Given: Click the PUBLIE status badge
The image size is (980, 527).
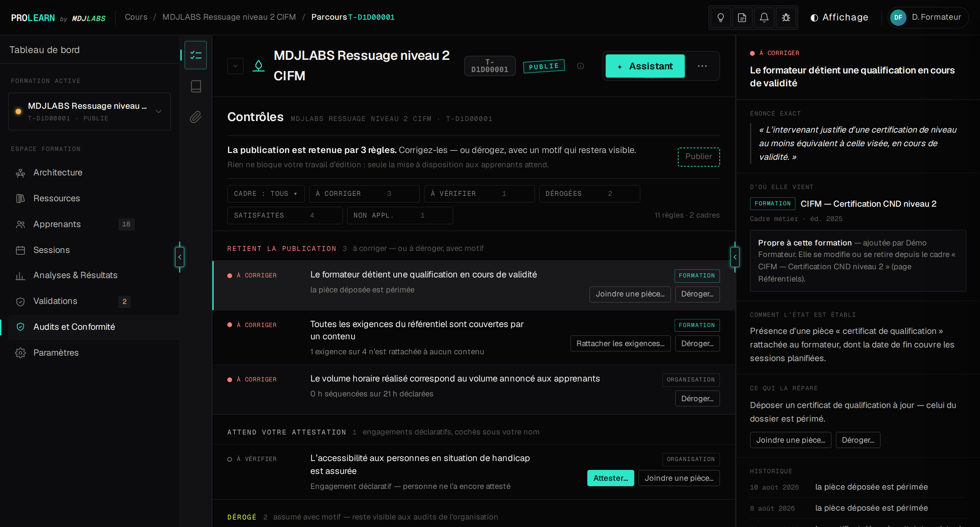Looking at the screenshot, I should [544, 66].
